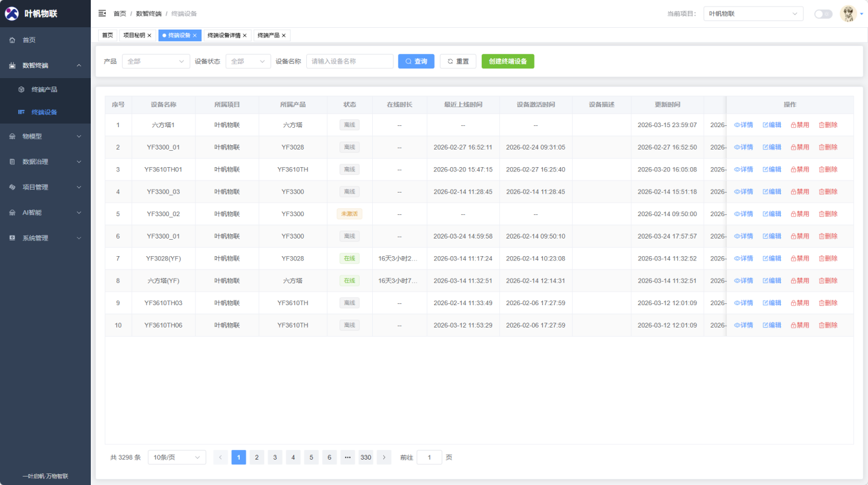
Task: View 详情 for device 六方塔1
Action: [x=743, y=125]
